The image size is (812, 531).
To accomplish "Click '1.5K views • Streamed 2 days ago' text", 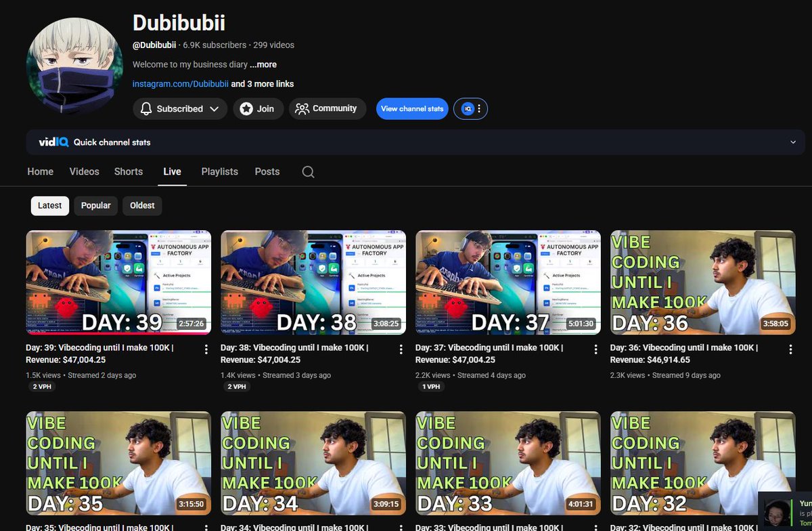I will pyautogui.click(x=81, y=375).
